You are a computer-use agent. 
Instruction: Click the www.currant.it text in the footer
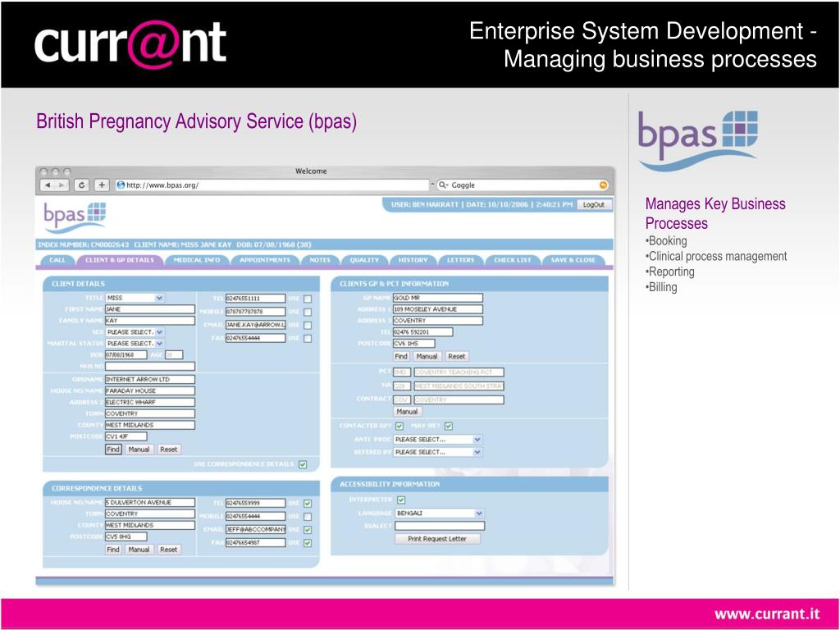pos(767,614)
